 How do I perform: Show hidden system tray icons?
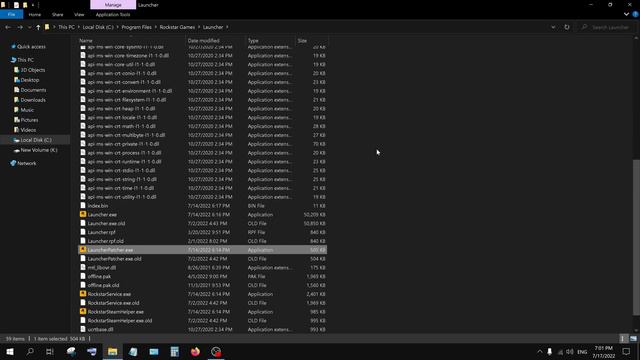(540, 351)
